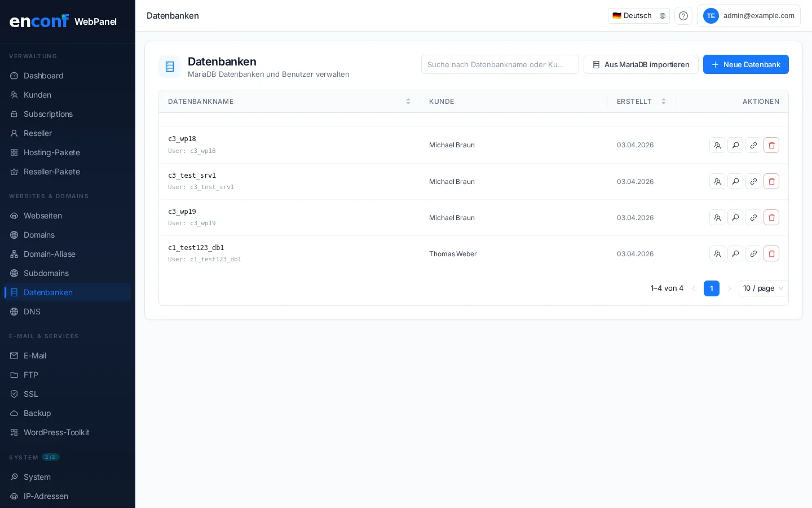Open the help question mark icon in header
Image resolution: width=812 pixels, height=508 pixels.
tap(683, 16)
